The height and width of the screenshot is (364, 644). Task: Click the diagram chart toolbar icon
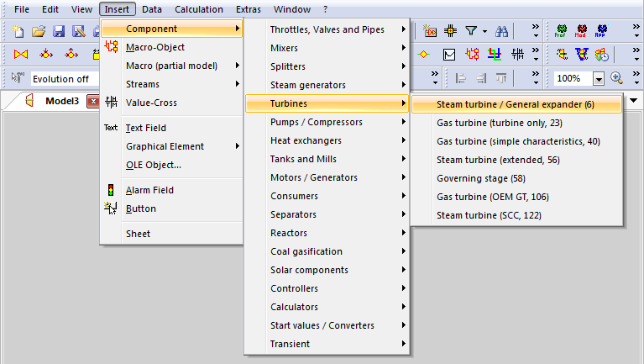point(449,55)
